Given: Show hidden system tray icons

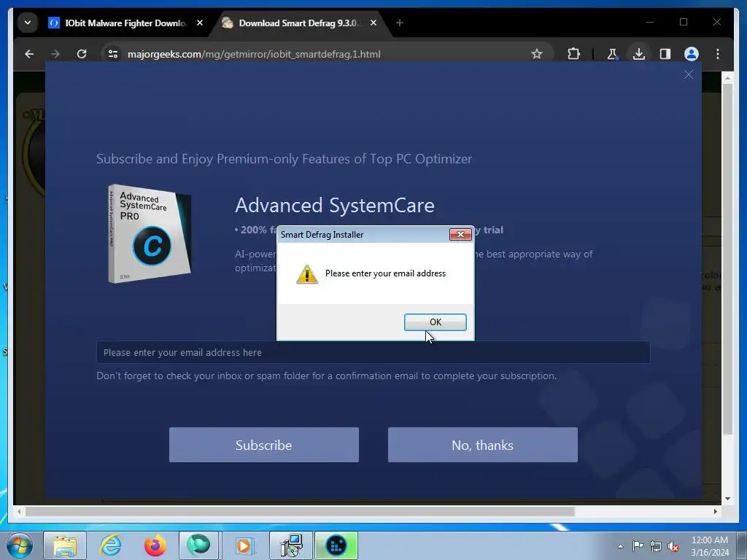Looking at the screenshot, I should pos(620,546).
